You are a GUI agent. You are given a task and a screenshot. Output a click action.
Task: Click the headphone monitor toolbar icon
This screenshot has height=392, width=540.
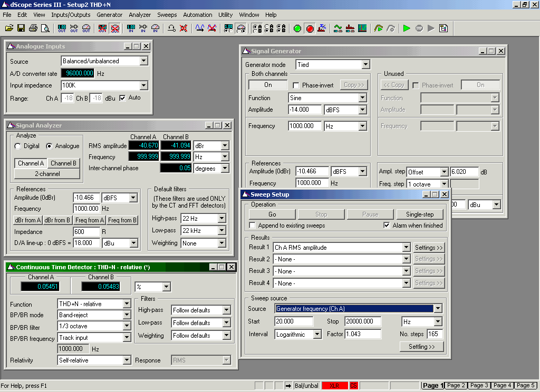pos(171,28)
